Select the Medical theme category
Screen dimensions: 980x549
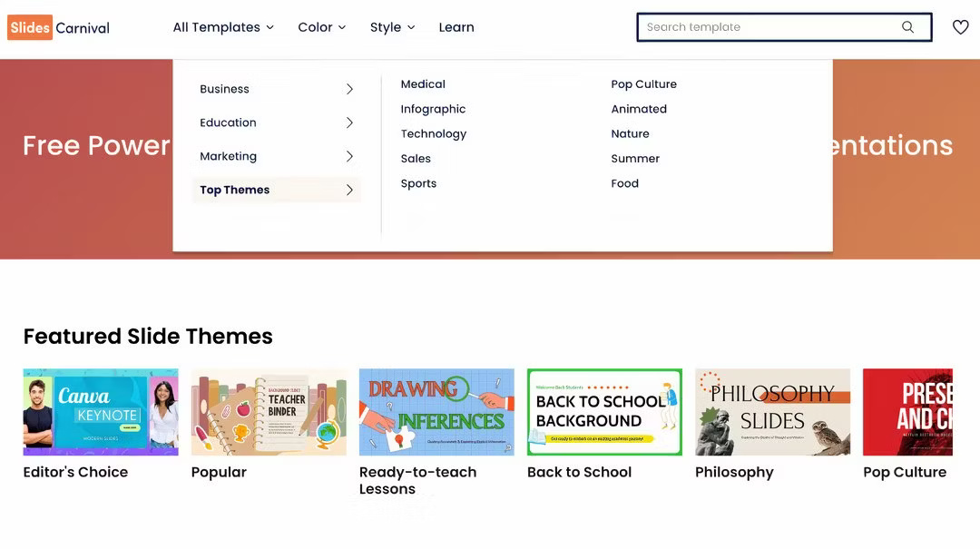pos(422,83)
